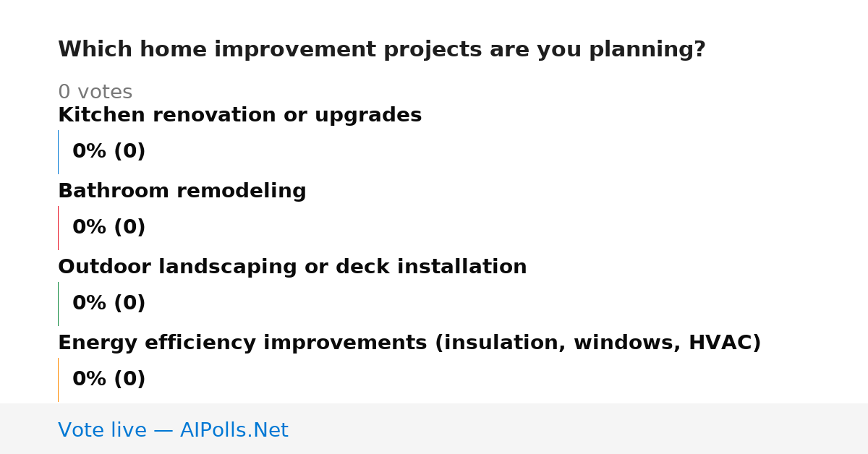This screenshot has width=868, height=454.
Task: Open the Vote live — AIPolls.Net link
Action: pos(173,430)
